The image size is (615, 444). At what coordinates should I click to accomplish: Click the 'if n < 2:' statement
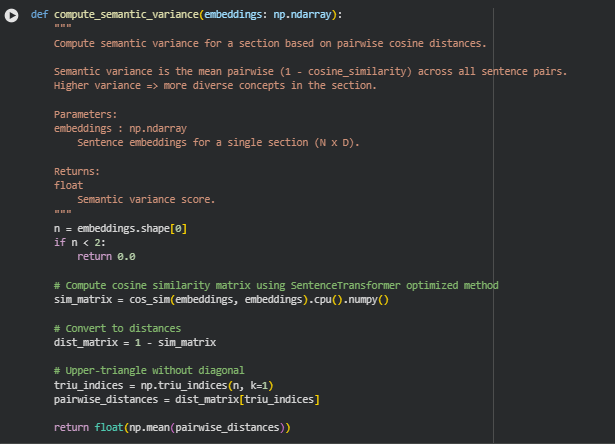tap(80, 243)
